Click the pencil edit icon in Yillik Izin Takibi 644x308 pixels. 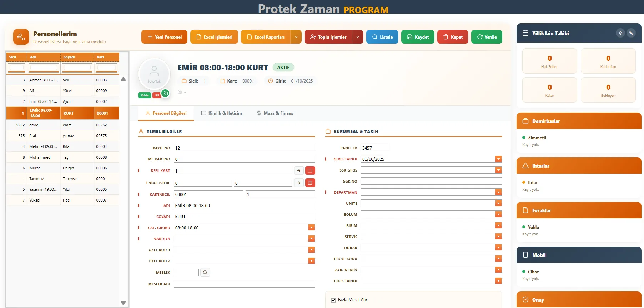pyautogui.click(x=631, y=33)
